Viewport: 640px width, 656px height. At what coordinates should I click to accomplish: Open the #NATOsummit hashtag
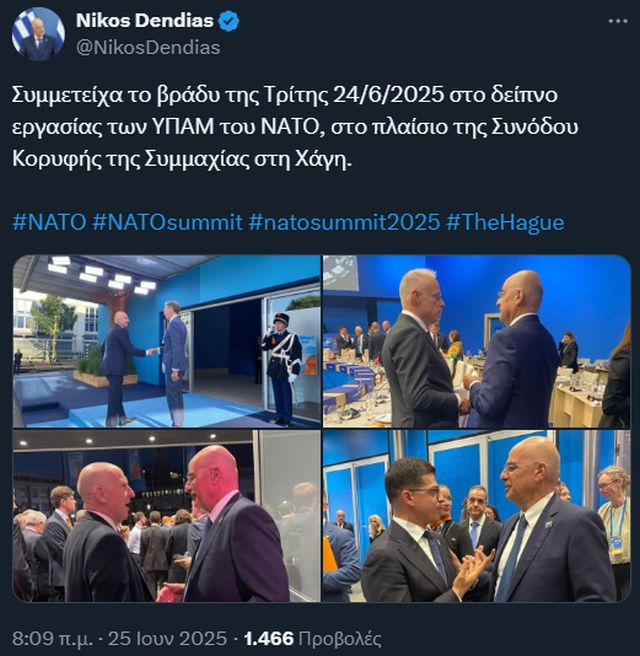pyautogui.click(x=165, y=221)
